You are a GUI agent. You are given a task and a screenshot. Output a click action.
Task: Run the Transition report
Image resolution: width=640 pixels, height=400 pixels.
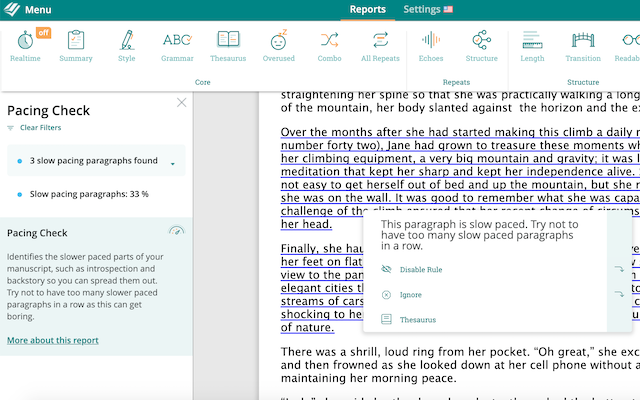coord(583,46)
